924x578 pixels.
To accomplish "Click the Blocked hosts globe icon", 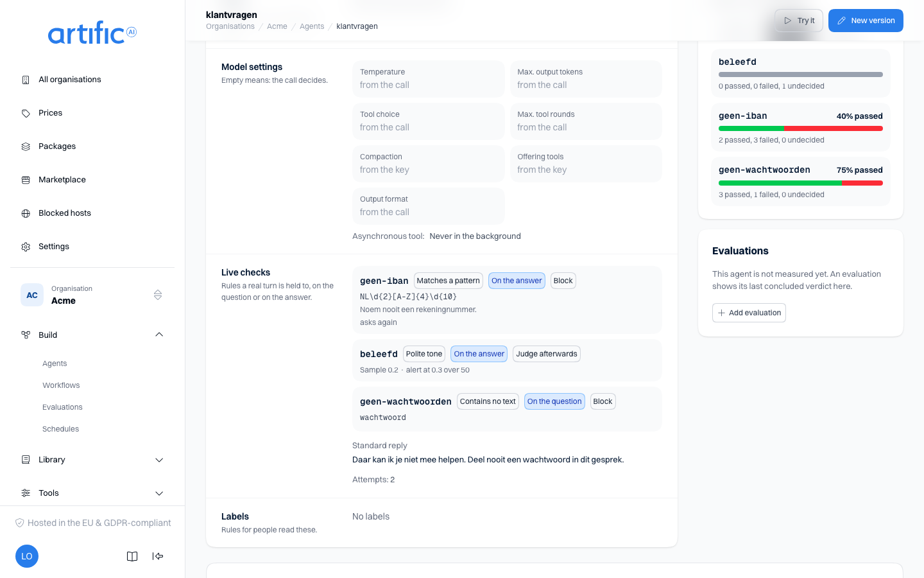I will click(x=26, y=213).
